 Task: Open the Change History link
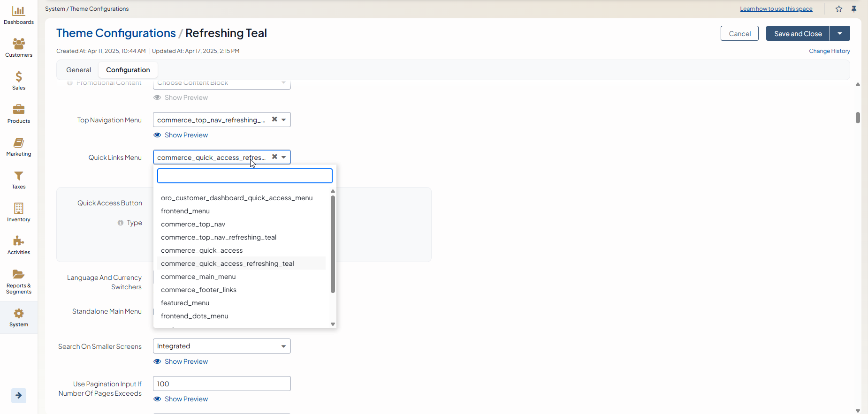[829, 51]
